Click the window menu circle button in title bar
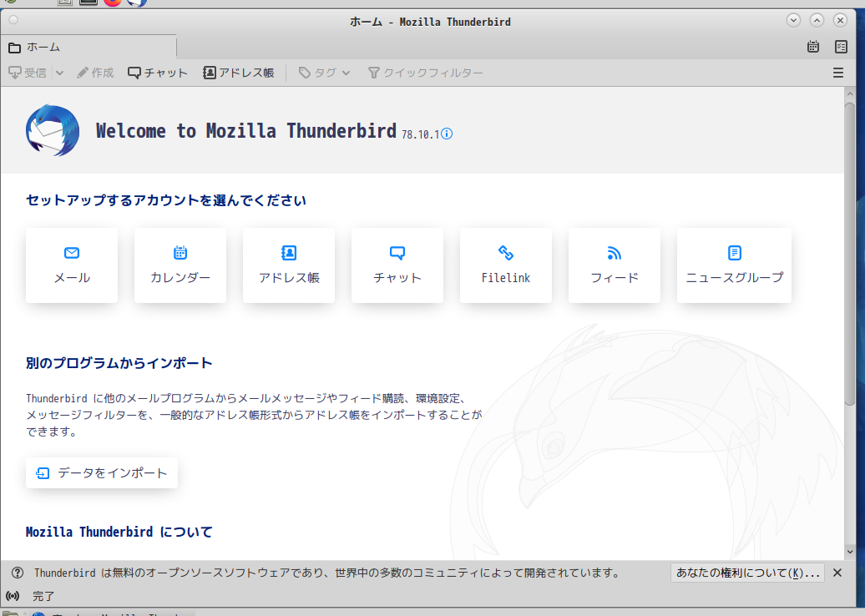The image size is (865, 616). point(13,20)
